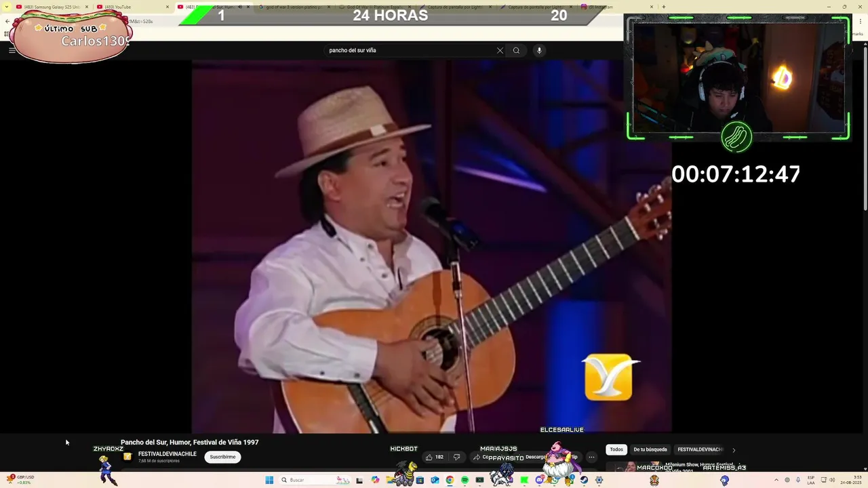Select the FESTIVALDEVINACHILE filter chip
The image size is (868, 488).
700,449
